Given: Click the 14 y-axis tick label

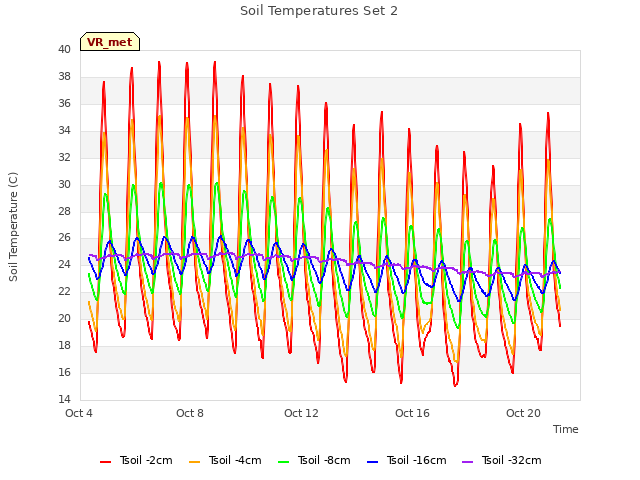Looking at the screenshot, I should click(64, 399).
